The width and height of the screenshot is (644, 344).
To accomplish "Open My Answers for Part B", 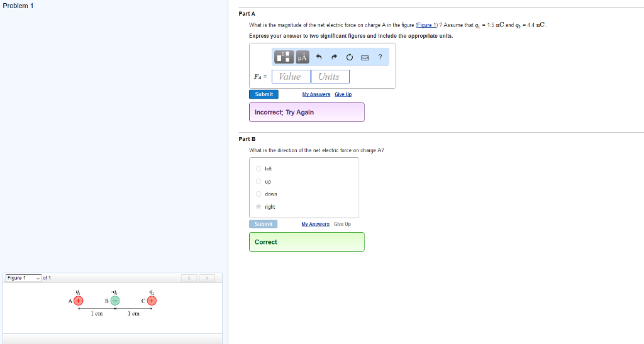I will (316, 224).
